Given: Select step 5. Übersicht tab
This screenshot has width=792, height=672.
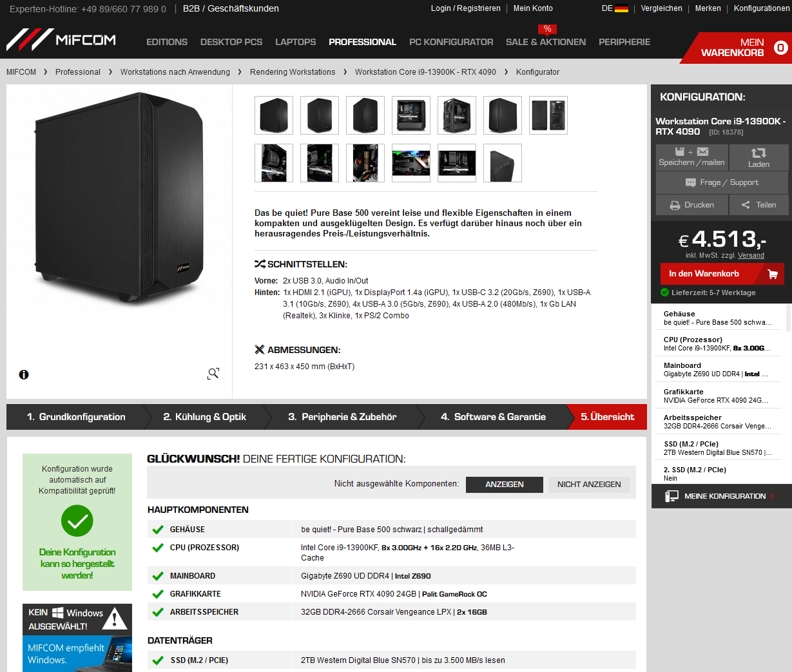Looking at the screenshot, I should tap(608, 417).
